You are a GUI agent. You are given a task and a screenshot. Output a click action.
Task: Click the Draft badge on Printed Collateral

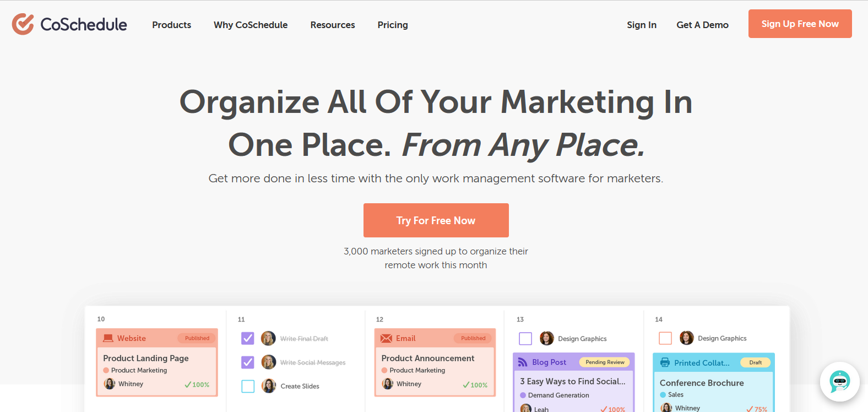(756, 362)
